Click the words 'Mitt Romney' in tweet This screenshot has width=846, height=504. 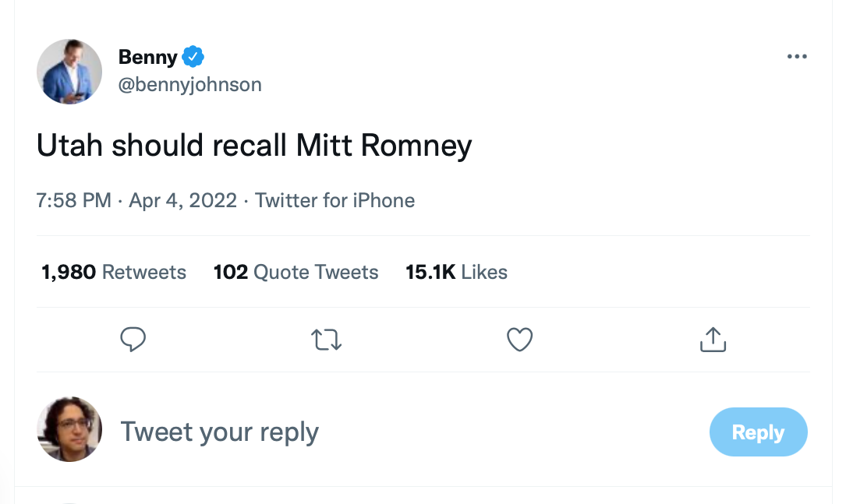[384, 146]
